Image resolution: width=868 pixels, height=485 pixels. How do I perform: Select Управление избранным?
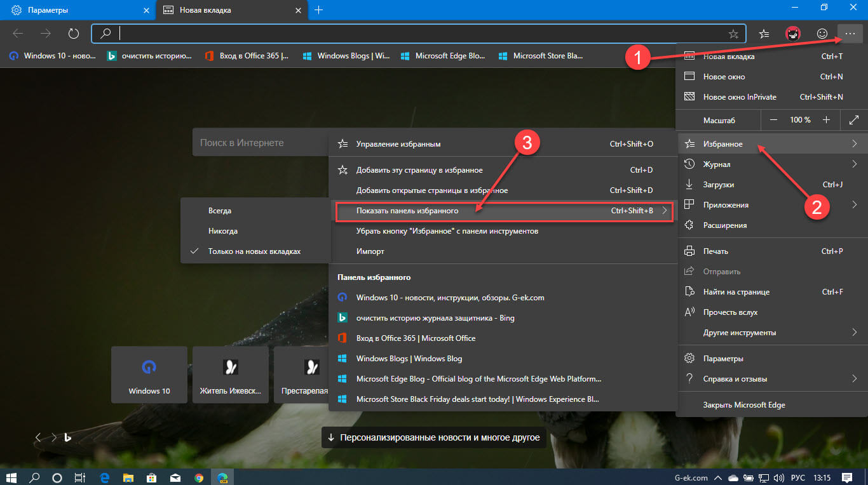click(502, 144)
